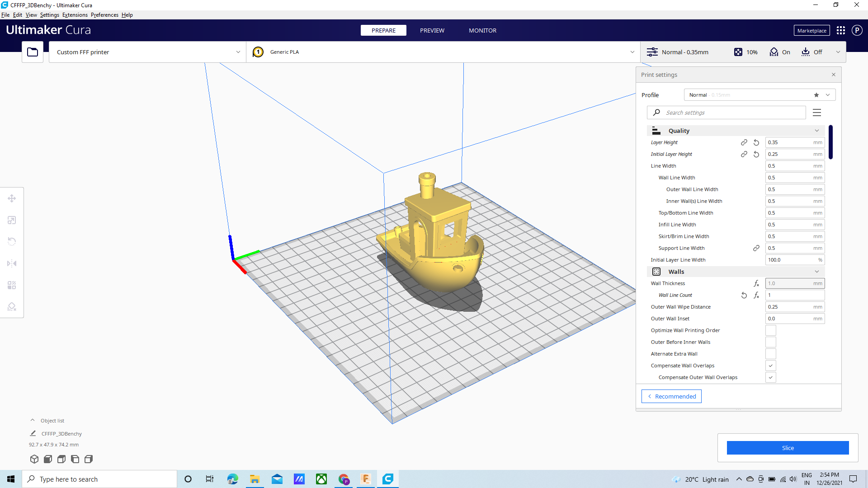Enable Outer Before Inner Walls checkbox
Screen dimensions: 868x488
pyautogui.click(x=771, y=342)
